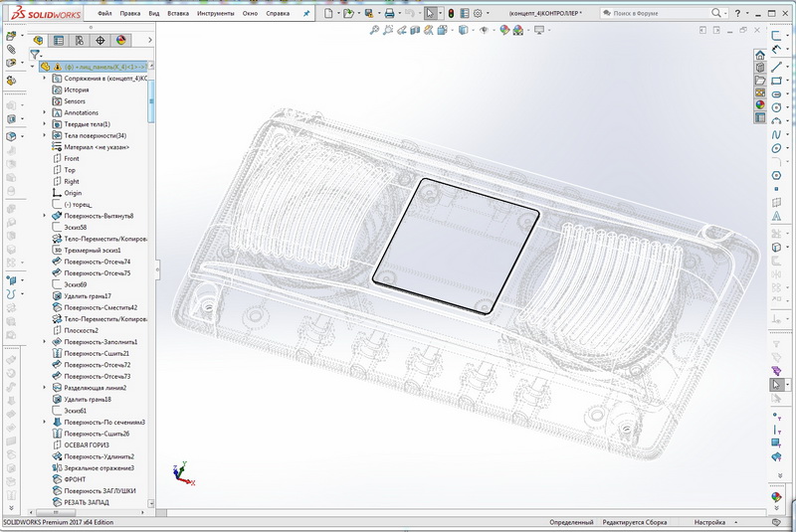Click the Save icon in top toolbar
This screenshot has width=796, height=532.
(369, 13)
